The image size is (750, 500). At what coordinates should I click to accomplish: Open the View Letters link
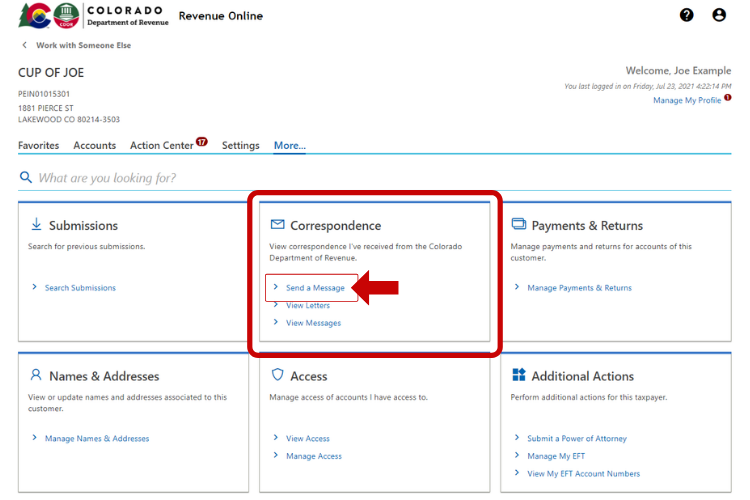coord(308,306)
